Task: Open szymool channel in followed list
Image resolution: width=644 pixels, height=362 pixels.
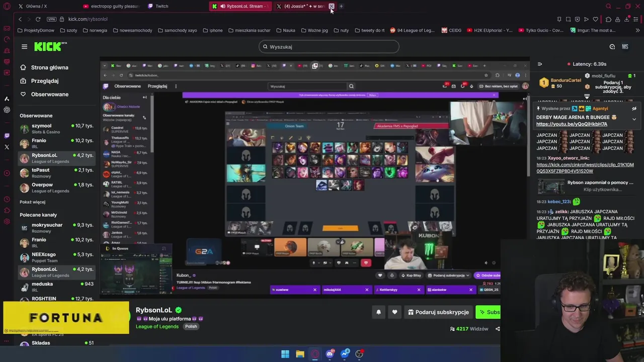Action: point(57,129)
